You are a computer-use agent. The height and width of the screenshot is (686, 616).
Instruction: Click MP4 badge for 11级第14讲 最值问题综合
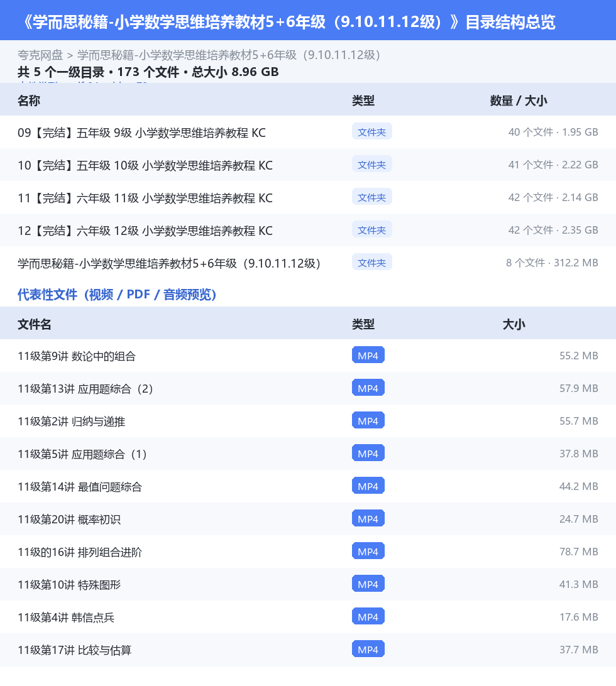coord(368,486)
